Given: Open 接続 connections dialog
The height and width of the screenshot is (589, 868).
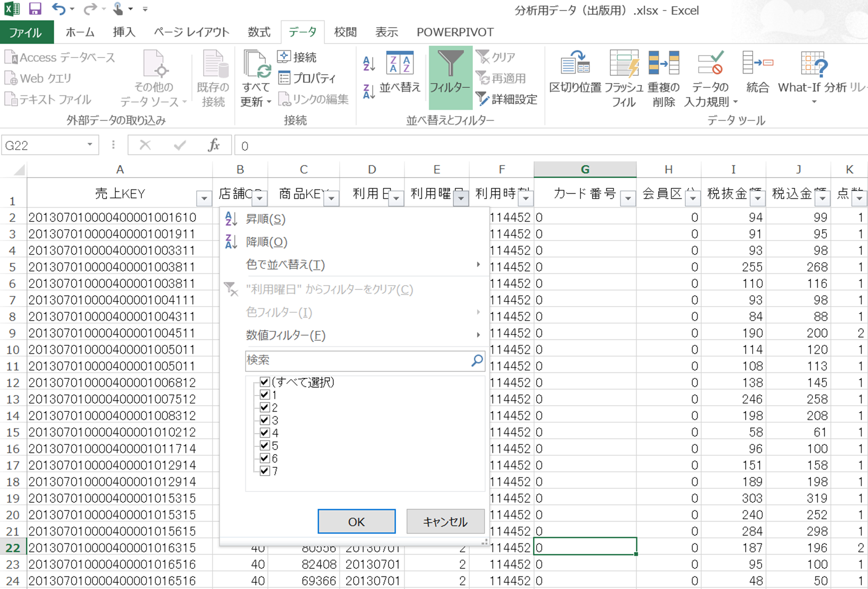Looking at the screenshot, I should (297, 57).
